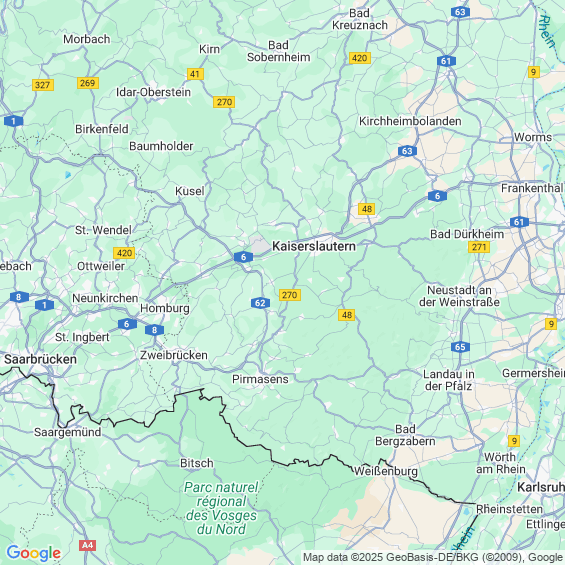The image size is (565, 565).
Task: Open the Parc naturel régional des Vosges label
Action: coord(221,508)
